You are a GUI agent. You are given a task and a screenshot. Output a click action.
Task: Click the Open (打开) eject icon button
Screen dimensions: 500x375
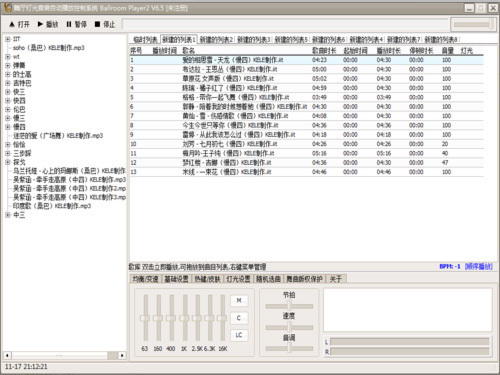(19, 24)
